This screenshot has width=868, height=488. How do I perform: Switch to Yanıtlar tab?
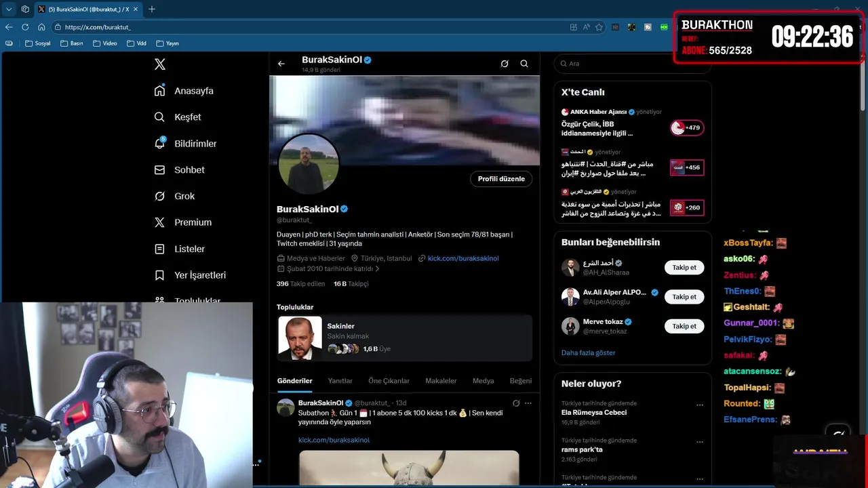click(x=340, y=381)
